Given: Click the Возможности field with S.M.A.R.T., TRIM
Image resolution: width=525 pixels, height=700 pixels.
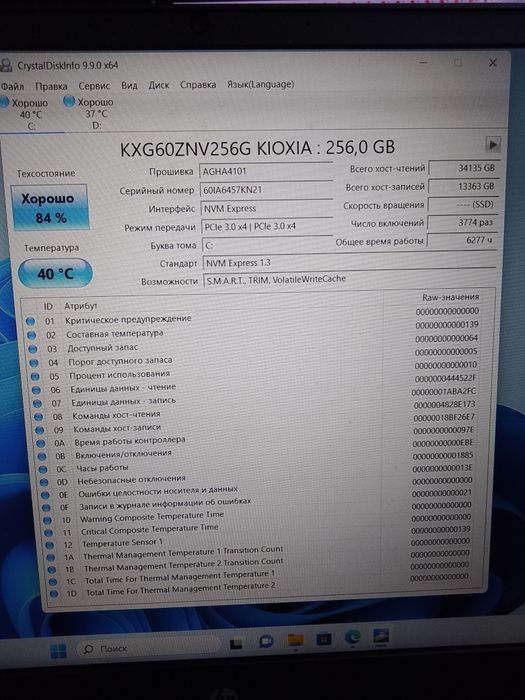Looking at the screenshot, I should click(349, 279).
